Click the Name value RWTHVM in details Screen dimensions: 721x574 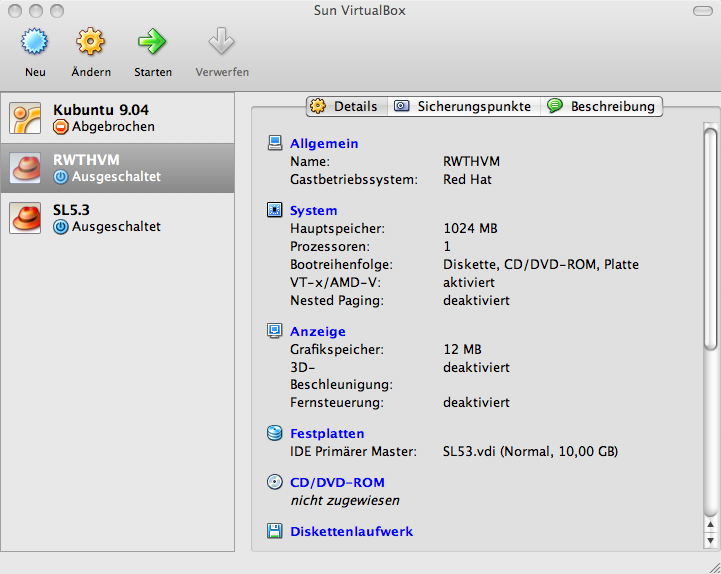471,161
